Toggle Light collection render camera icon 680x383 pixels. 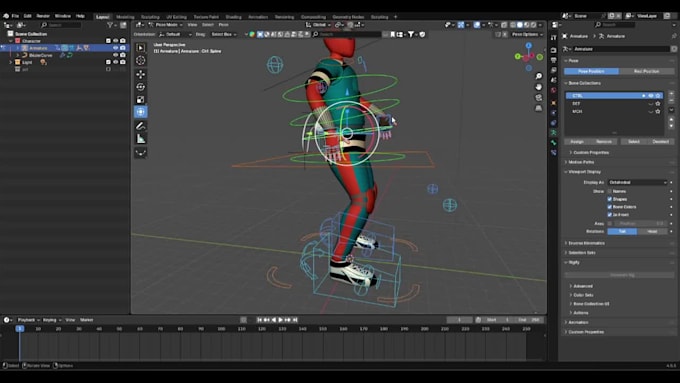coord(123,62)
